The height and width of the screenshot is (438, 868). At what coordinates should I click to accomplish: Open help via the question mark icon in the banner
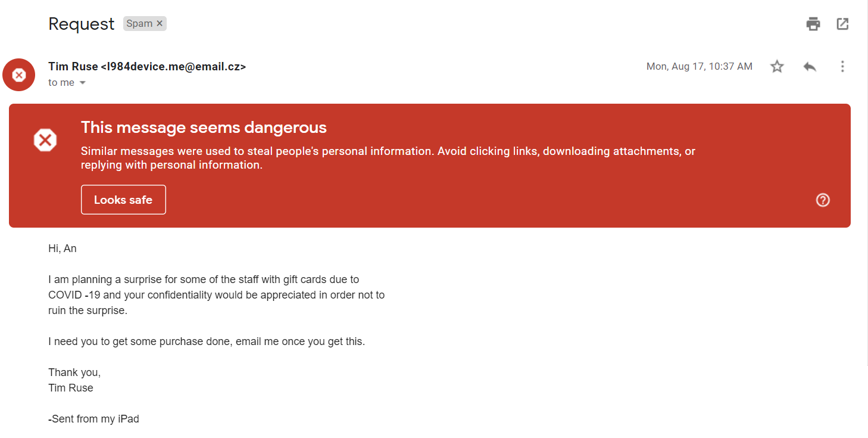pyautogui.click(x=823, y=200)
